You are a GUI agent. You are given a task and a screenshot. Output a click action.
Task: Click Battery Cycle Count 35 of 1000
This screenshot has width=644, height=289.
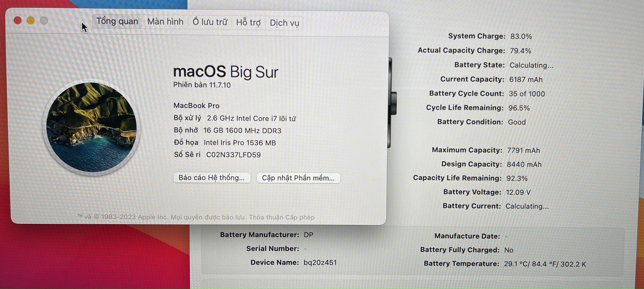pyautogui.click(x=527, y=94)
